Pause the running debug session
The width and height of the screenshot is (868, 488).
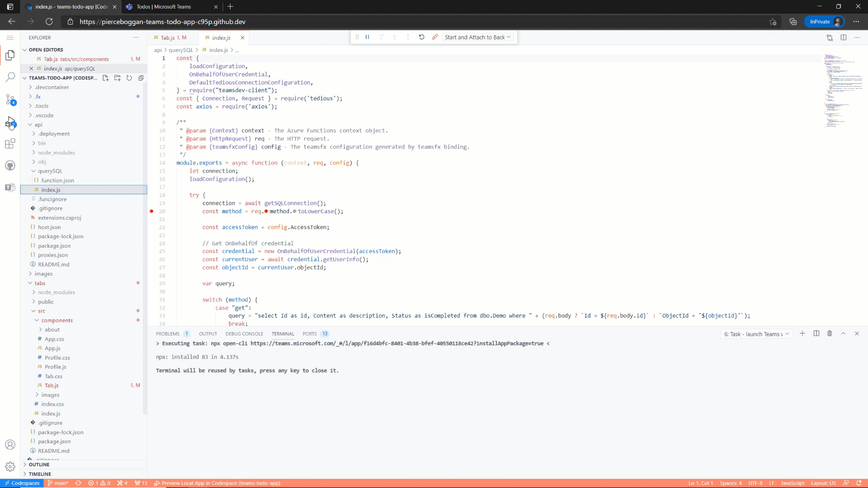point(368,37)
